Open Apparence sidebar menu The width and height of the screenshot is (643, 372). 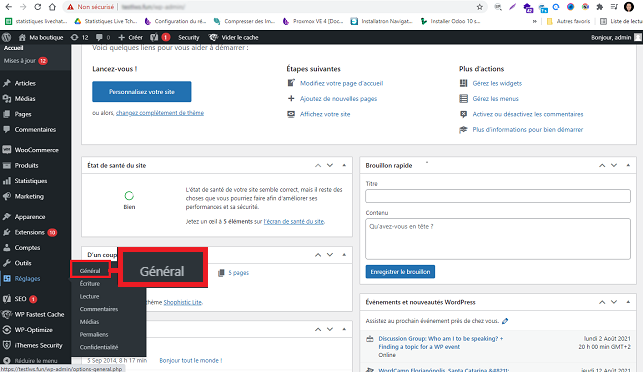[x=30, y=217]
